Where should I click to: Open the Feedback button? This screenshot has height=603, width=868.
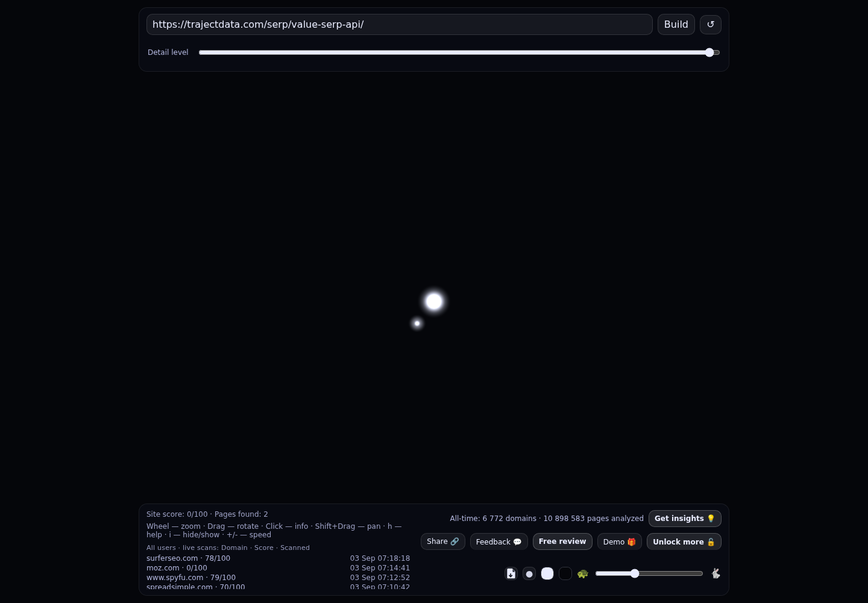point(499,541)
